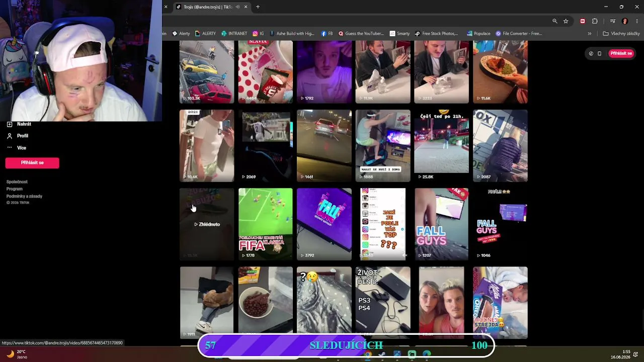The height and width of the screenshot is (362, 644).
Task: Open the Všechny záložky folder
Action: coord(621,34)
